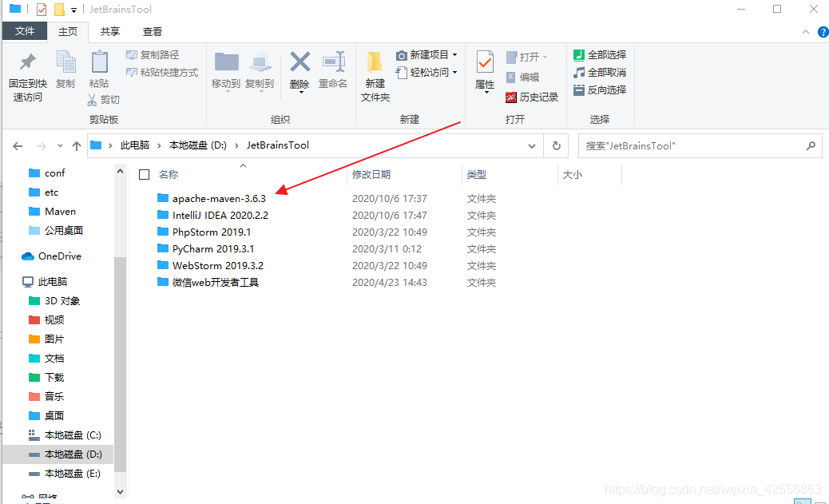Viewport: 829px width, 504px height.
Task: Click the Back navigation arrow
Action: pyautogui.click(x=18, y=146)
